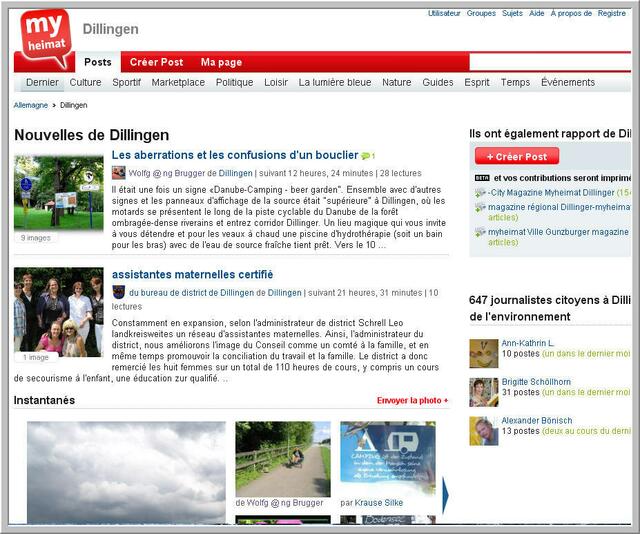The image size is (640, 534).
Task: Open the Politique category
Action: [x=234, y=82]
